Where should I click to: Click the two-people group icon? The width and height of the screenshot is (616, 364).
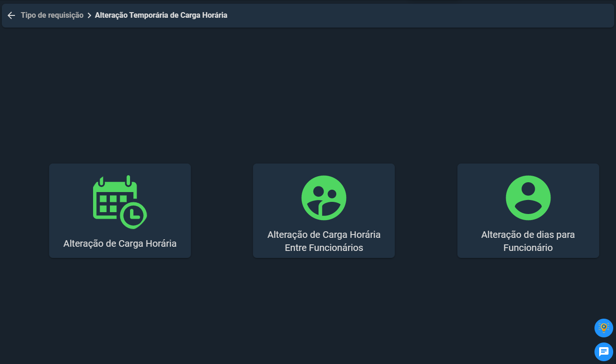click(324, 198)
